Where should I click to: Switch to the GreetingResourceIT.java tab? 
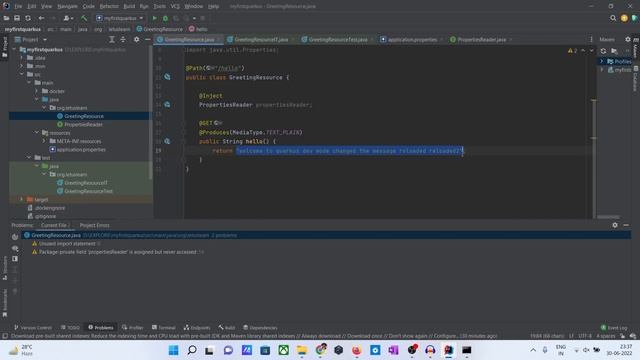tap(261, 40)
